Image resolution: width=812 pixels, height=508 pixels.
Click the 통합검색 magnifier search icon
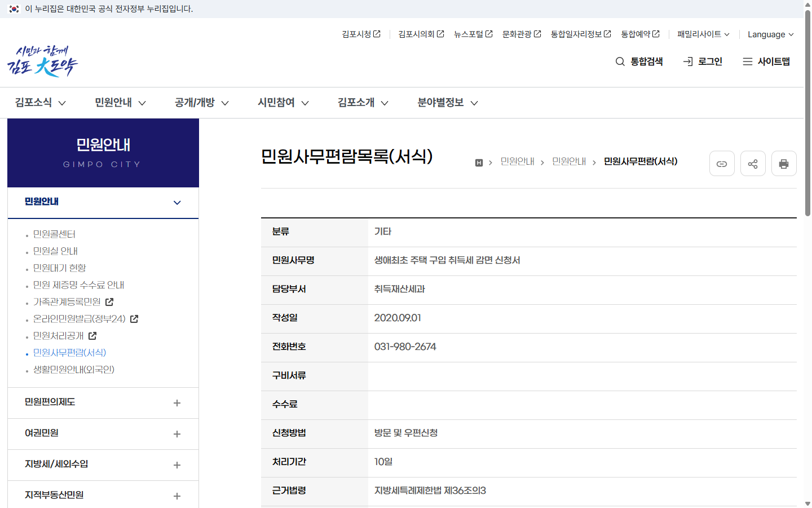tap(620, 62)
